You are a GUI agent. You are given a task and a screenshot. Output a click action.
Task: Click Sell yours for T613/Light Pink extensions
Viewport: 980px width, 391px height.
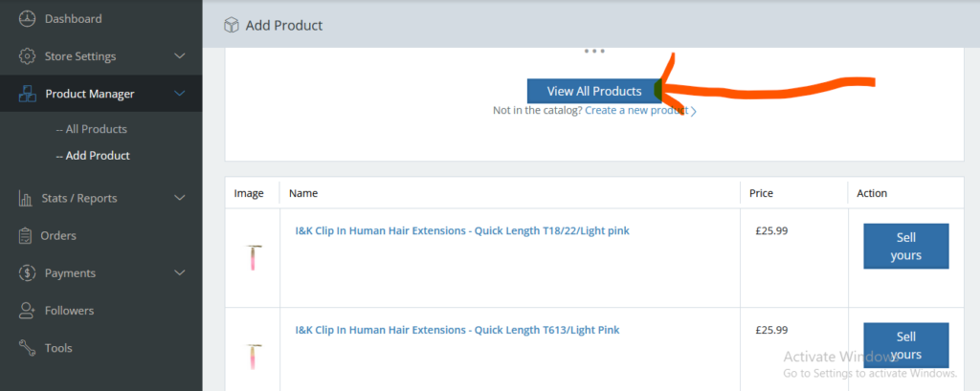pyautogui.click(x=905, y=345)
